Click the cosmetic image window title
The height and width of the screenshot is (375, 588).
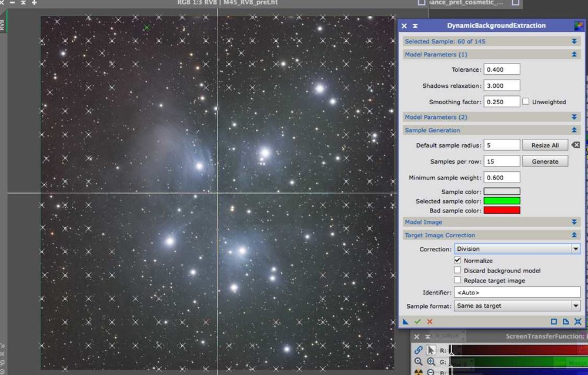click(x=465, y=2)
